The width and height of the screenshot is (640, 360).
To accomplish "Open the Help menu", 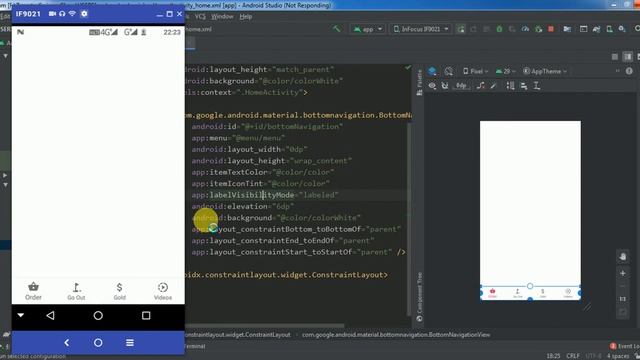I will [246, 17].
